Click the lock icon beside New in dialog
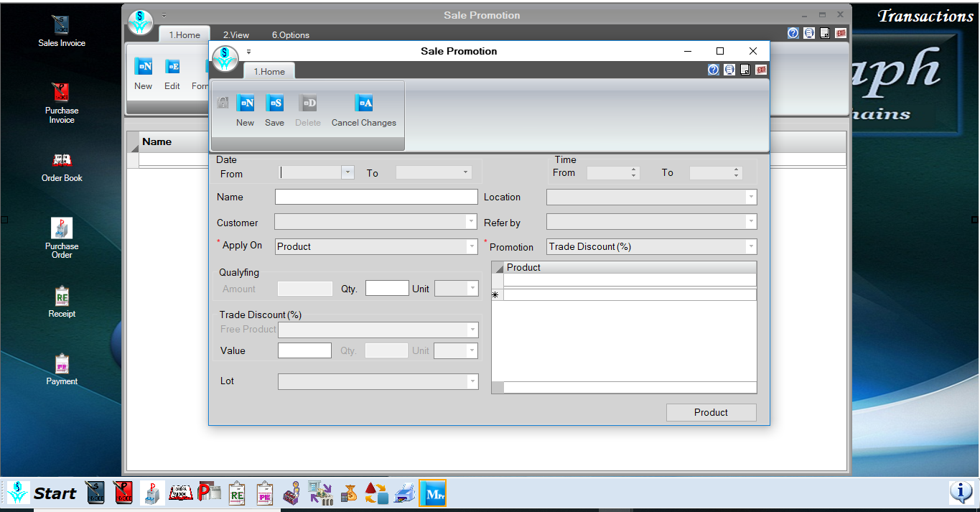980x512 pixels. pos(223,103)
